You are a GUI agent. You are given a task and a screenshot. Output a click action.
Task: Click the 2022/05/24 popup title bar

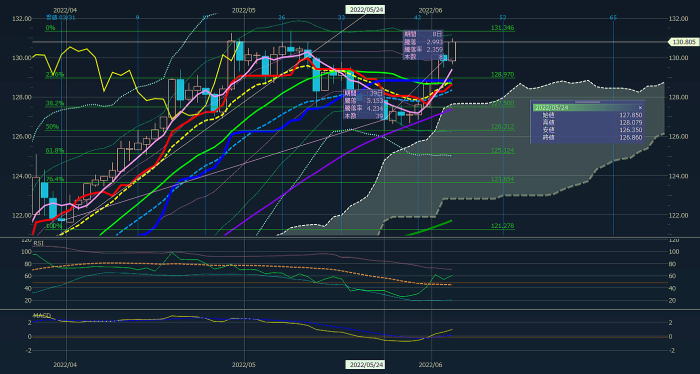click(x=588, y=108)
